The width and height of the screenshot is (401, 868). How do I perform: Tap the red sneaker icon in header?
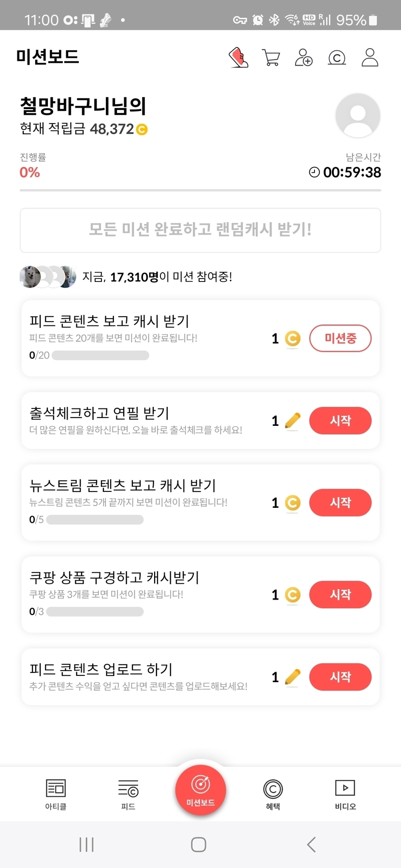(238, 57)
